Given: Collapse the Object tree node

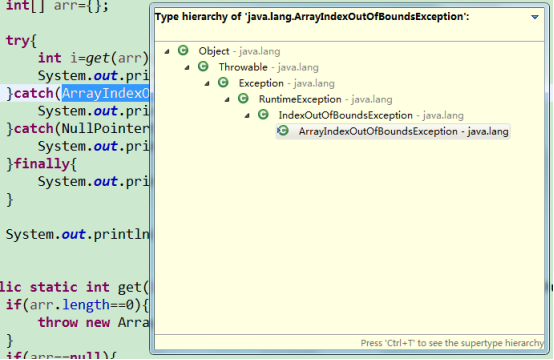Looking at the screenshot, I should [x=167, y=52].
